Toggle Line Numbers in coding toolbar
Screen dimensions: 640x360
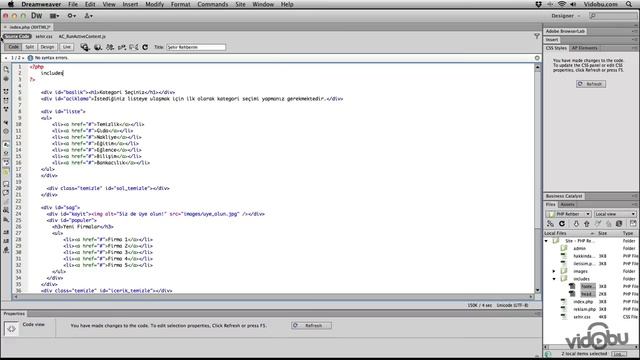(6, 144)
